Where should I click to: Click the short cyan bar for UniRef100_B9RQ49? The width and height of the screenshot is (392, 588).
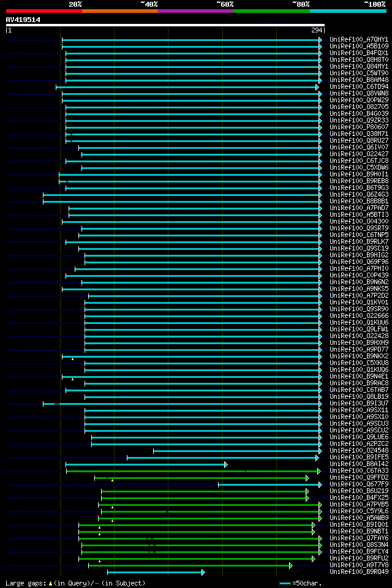156,573
